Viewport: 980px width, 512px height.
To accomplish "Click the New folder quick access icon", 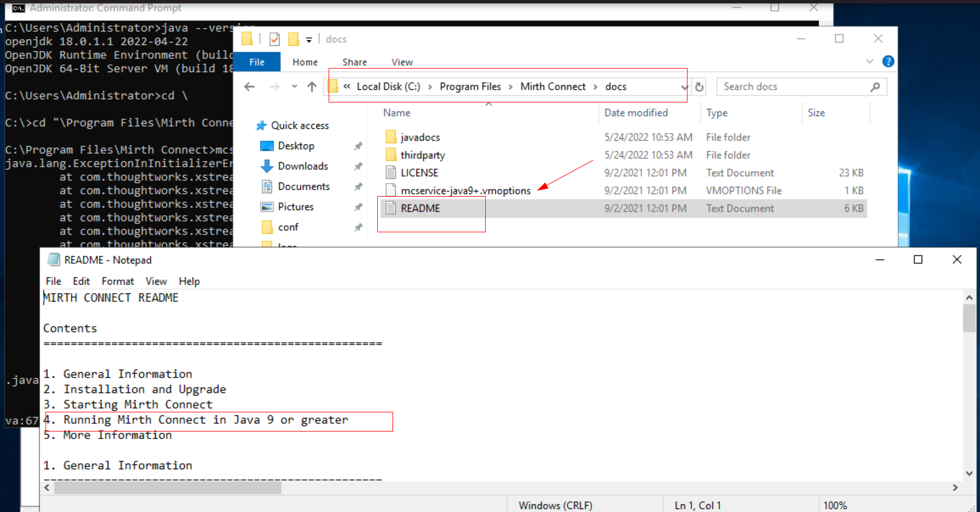I will click(x=293, y=39).
